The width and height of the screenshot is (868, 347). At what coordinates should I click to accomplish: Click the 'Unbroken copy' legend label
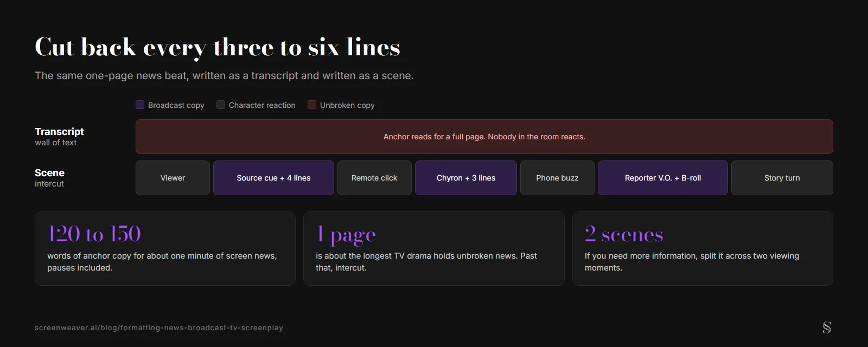pos(347,105)
